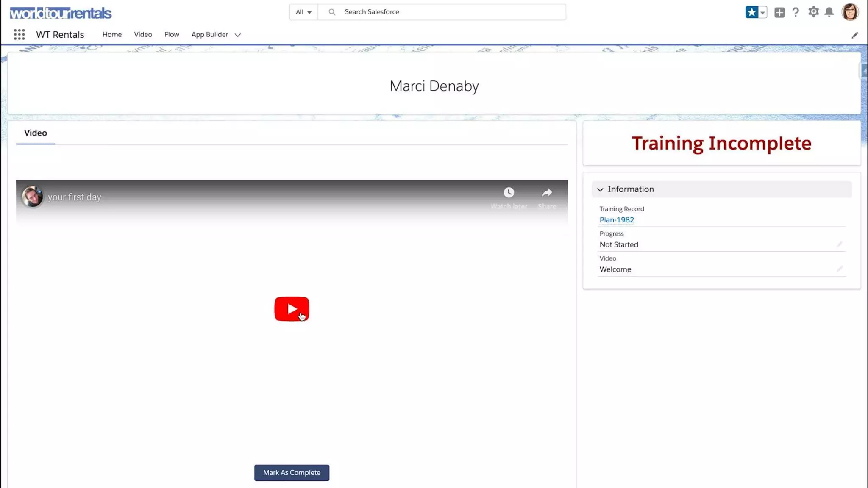Open the Global Actions plus icon
The image size is (868, 488).
[779, 12]
